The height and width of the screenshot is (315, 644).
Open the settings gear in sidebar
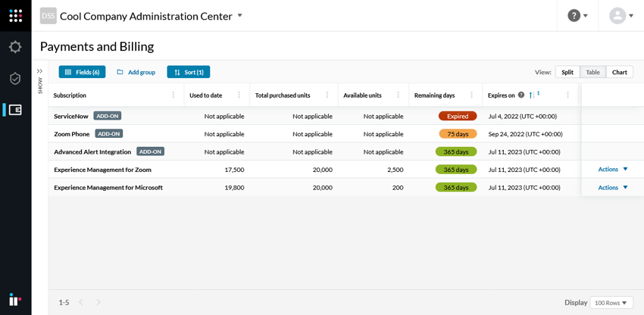15,47
